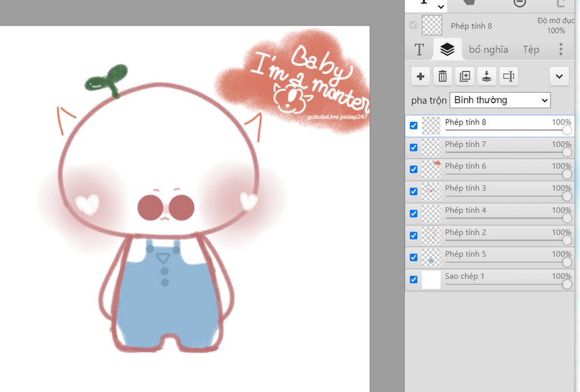Open the Tệp tab

tap(531, 49)
